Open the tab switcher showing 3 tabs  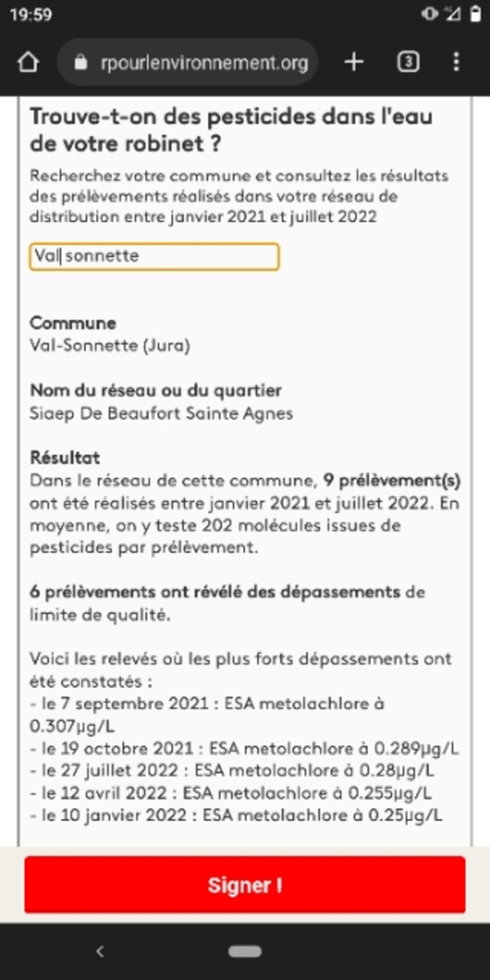point(408,62)
